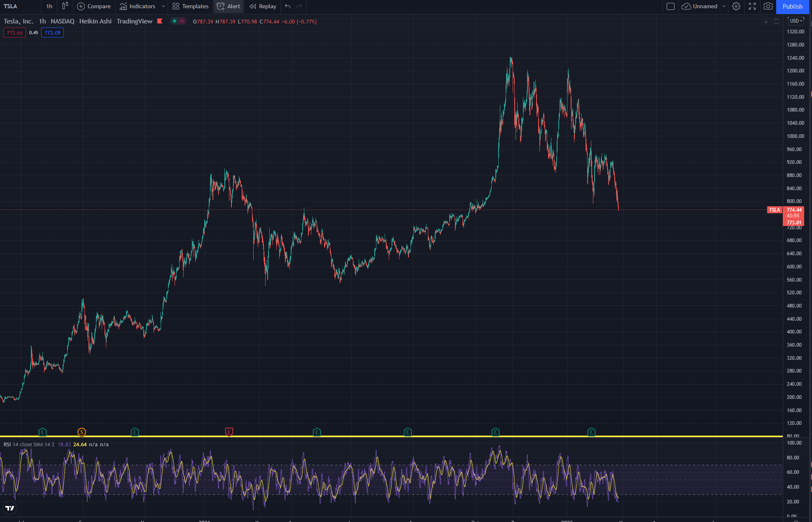Undo the last chart action

[288, 6]
